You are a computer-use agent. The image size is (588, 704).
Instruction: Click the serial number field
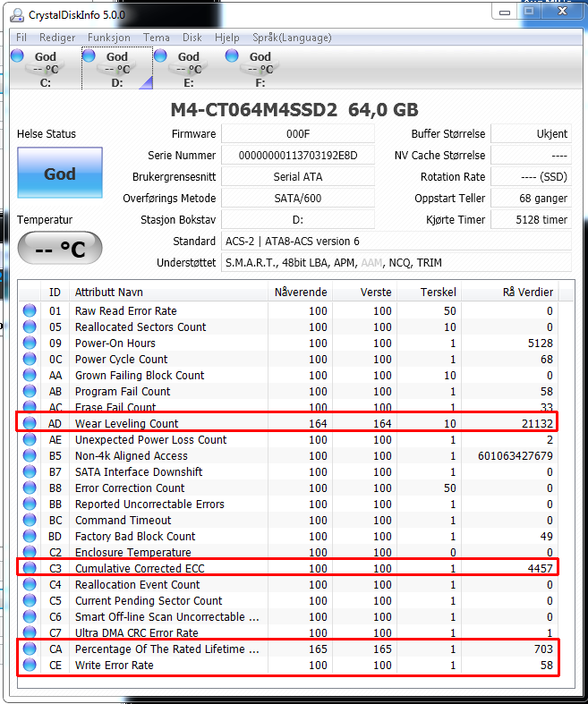298,156
